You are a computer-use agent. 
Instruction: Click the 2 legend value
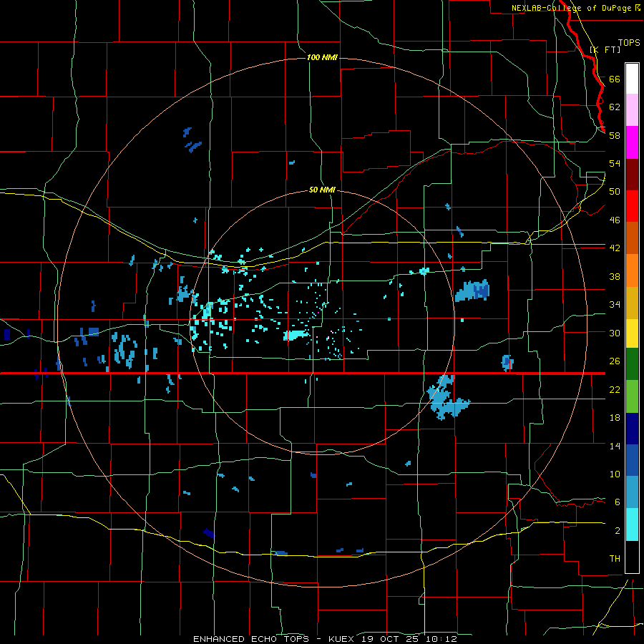[x=618, y=530]
